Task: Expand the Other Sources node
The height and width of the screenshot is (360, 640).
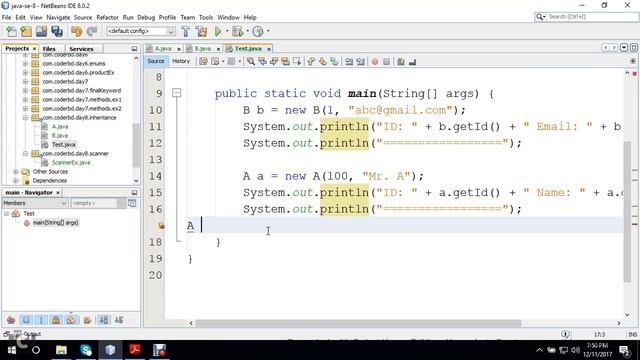Action: click(16, 171)
